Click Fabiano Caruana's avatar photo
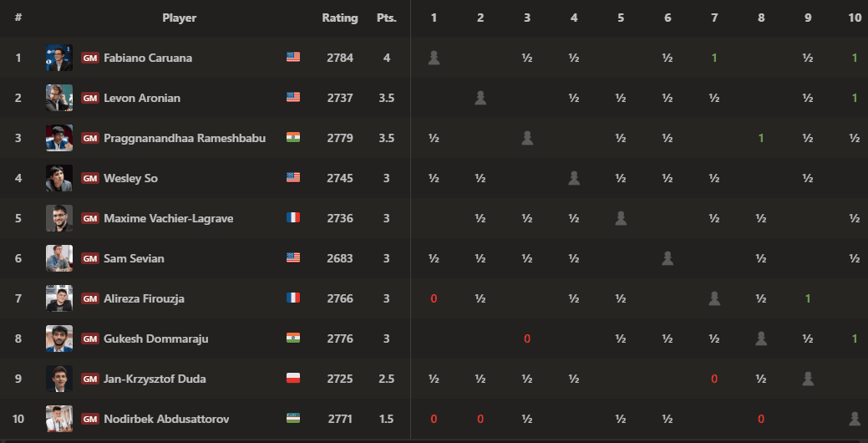The image size is (868, 443). pos(58,58)
